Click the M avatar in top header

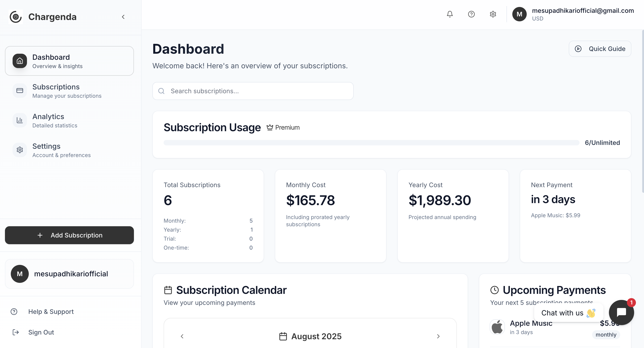[519, 14]
